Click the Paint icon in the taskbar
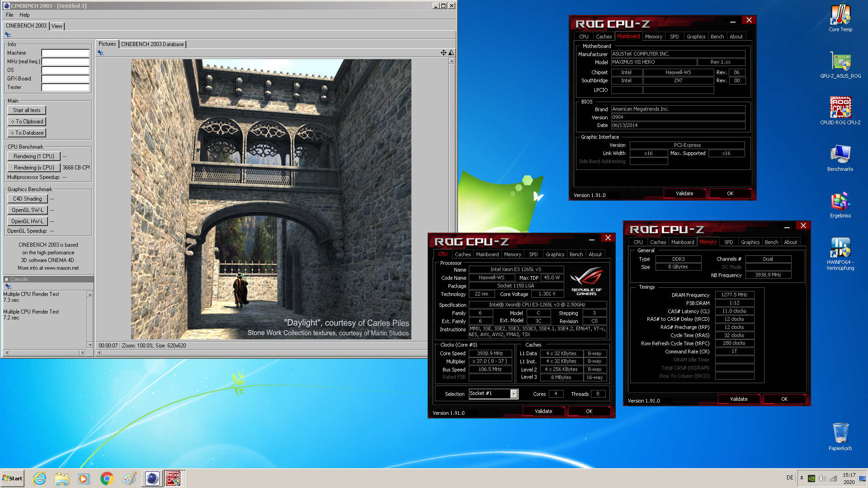The image size is (868, 488). coord(129,479)
